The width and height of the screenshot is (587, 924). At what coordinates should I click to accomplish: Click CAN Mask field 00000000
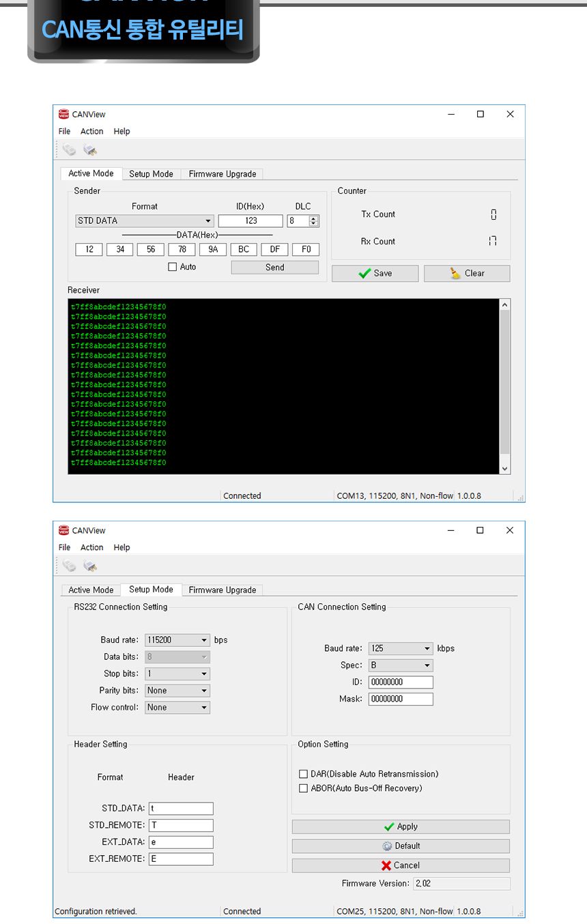(401, 699)
